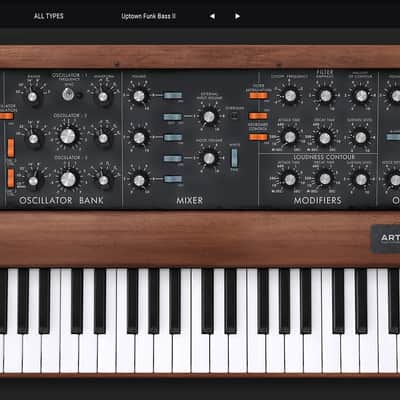Click Oscillator 2 range knob
400x400 pixels.
pos(33,139)
